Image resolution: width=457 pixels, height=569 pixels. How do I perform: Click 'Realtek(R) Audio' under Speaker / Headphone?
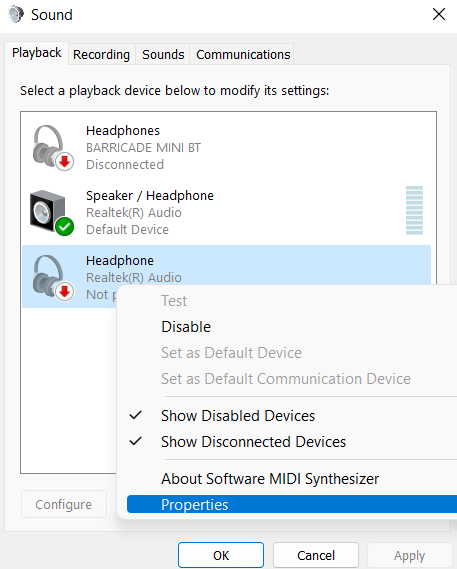(134, 213)
